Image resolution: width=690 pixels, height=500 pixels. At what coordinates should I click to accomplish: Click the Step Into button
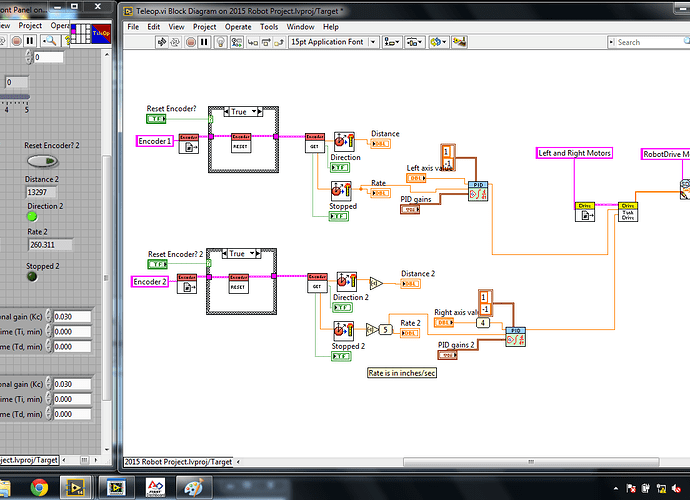(253, 42)
